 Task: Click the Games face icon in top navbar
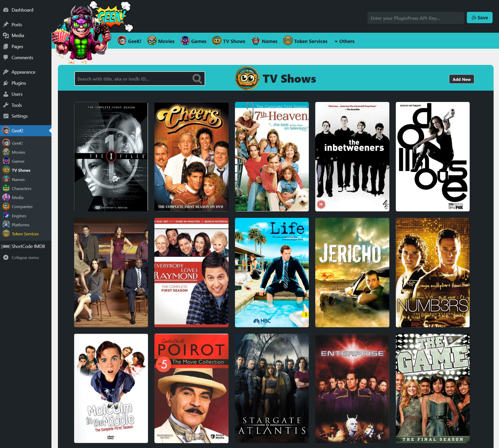(x=185, y=41)
